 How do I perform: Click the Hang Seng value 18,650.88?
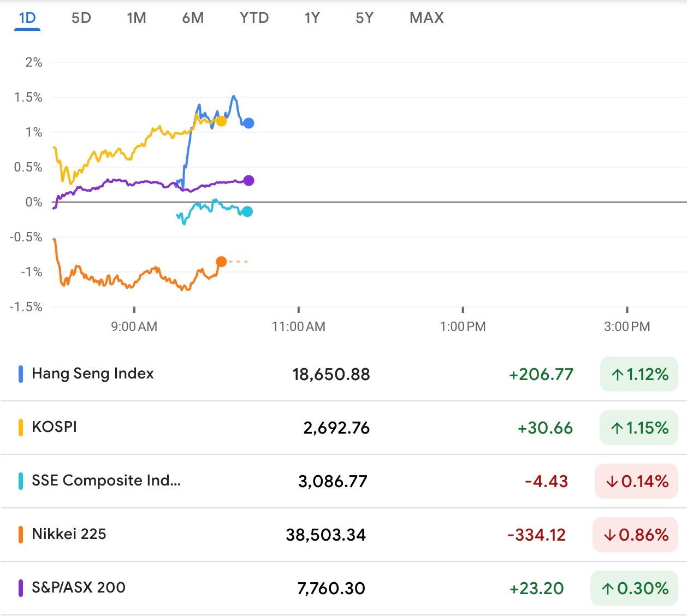pos(331,375)
